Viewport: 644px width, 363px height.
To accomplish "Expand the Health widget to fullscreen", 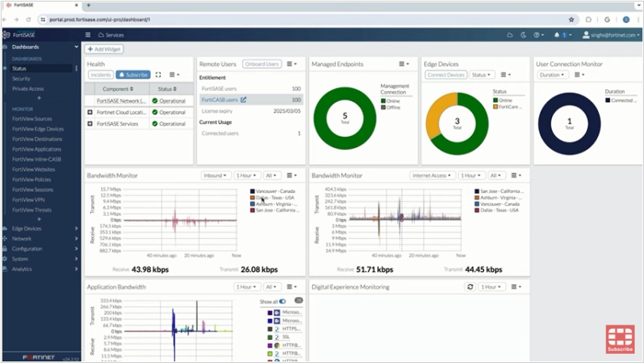I will 159,75.
